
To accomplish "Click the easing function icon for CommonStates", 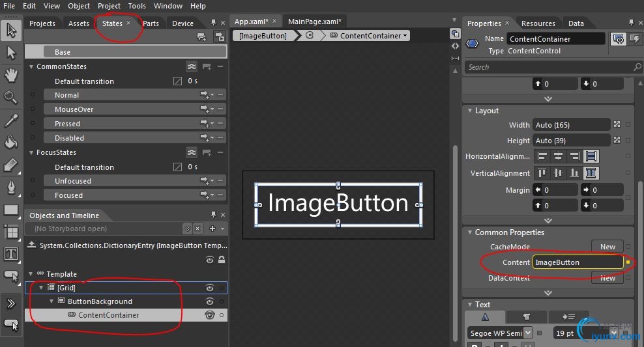I will pyautogui.click(x=192, y=66).
